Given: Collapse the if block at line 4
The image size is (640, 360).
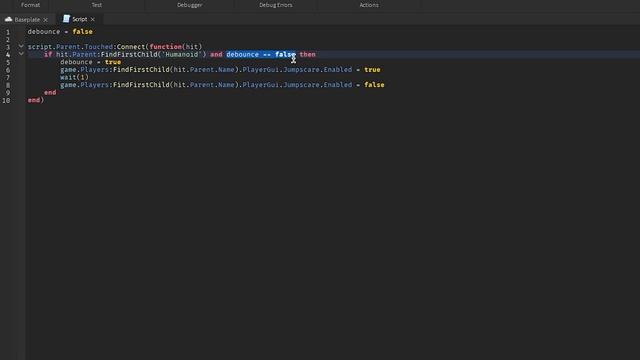Looking at the screenshot, I should pos(21,54).
